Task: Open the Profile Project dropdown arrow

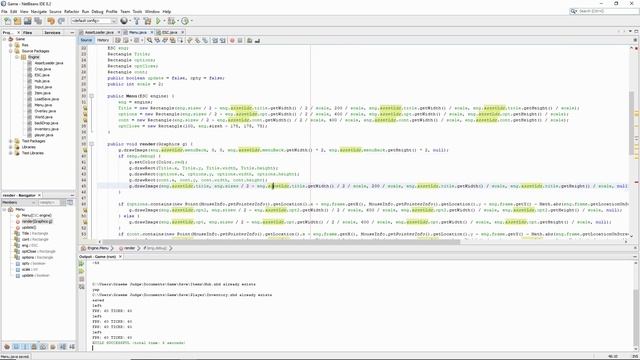Action: point(191,21)
